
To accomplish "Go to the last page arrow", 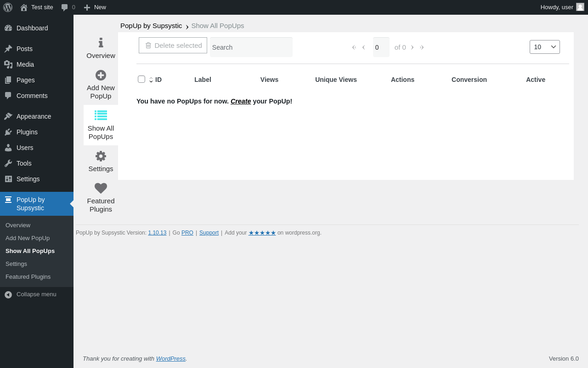I will (422, 47).
